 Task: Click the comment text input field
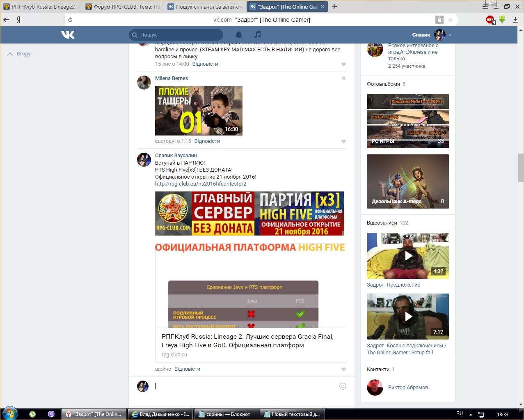click(x=245, y=386)
